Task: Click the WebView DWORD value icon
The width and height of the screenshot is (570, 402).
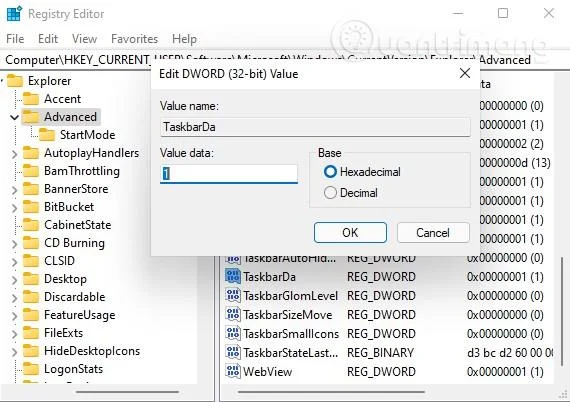Action: coord(233,371)
